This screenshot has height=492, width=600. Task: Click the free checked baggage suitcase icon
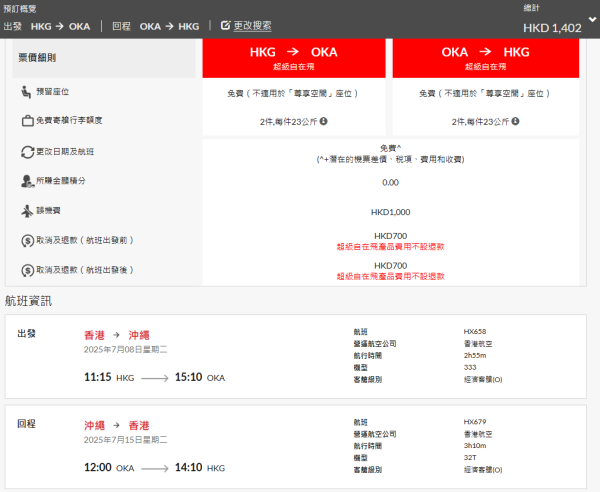point(27,121)
